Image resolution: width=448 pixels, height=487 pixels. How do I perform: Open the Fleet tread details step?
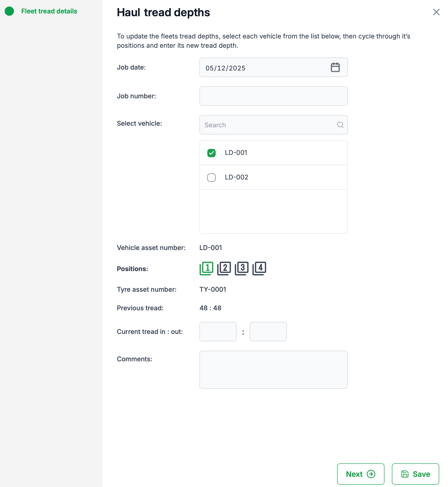(x=49, y=11)
